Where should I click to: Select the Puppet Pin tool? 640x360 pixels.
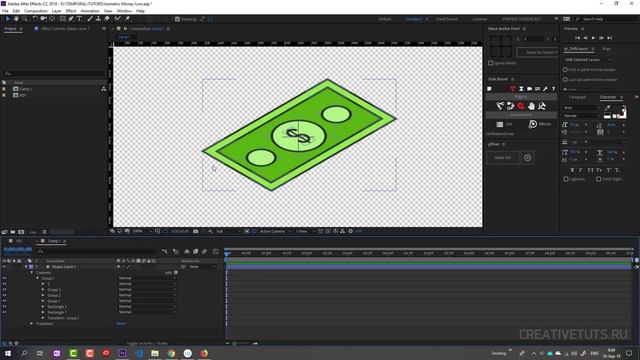(127, 19)
